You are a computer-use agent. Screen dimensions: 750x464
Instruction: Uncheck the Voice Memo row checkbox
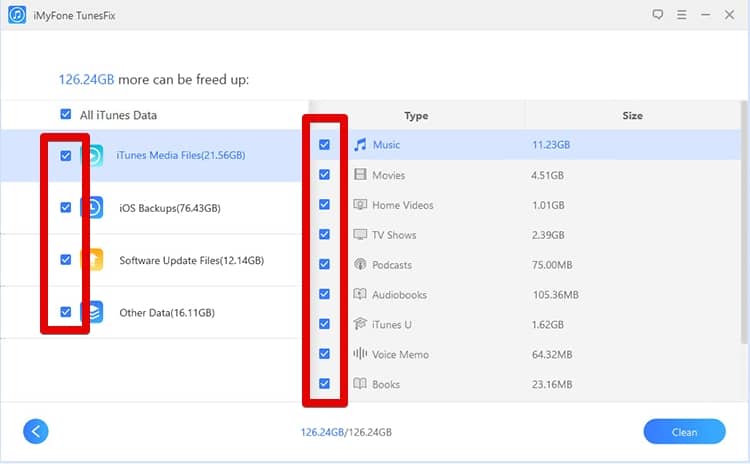tap(324, 354)
